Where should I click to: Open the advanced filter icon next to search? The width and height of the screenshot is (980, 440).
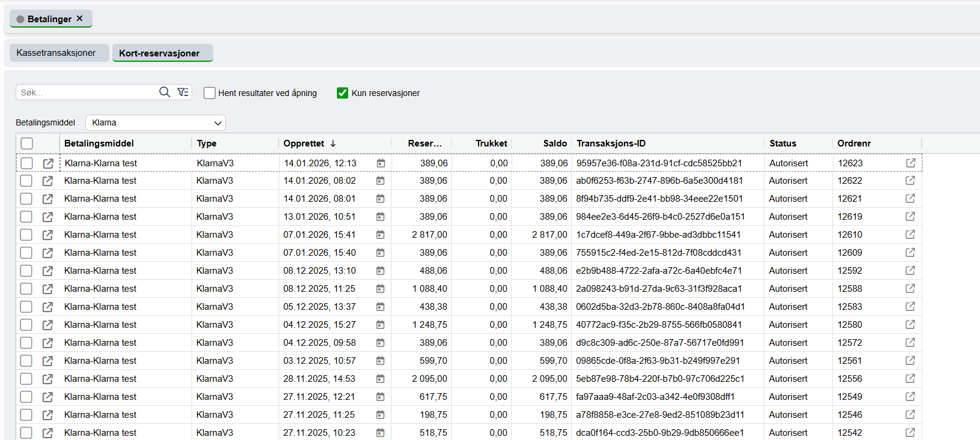pyautogui.click(x=183, y=92)
